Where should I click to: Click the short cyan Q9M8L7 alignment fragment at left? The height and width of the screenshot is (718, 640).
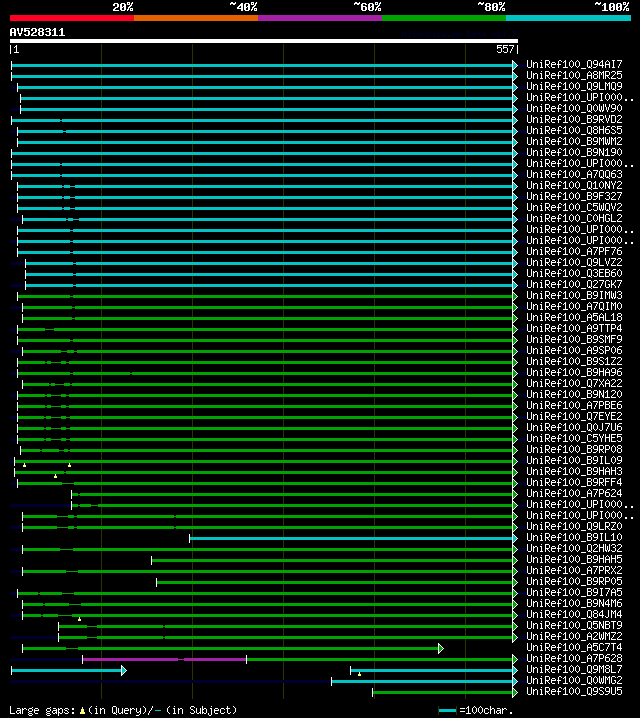click(69, 671)
